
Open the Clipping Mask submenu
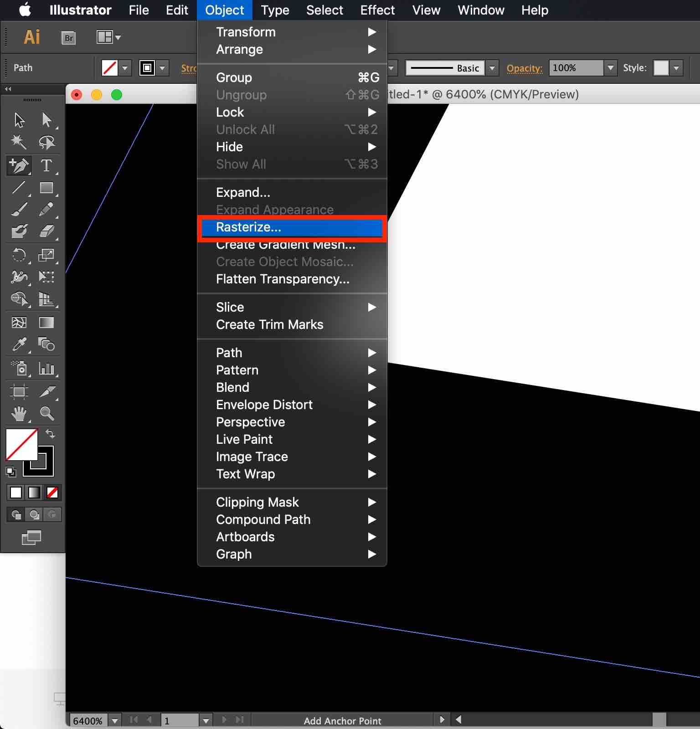(292, 502)
